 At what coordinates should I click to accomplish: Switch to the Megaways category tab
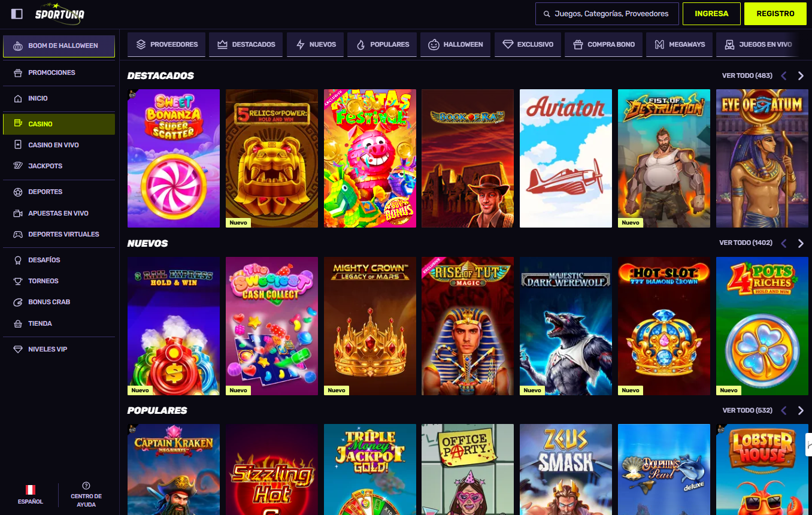680,44
